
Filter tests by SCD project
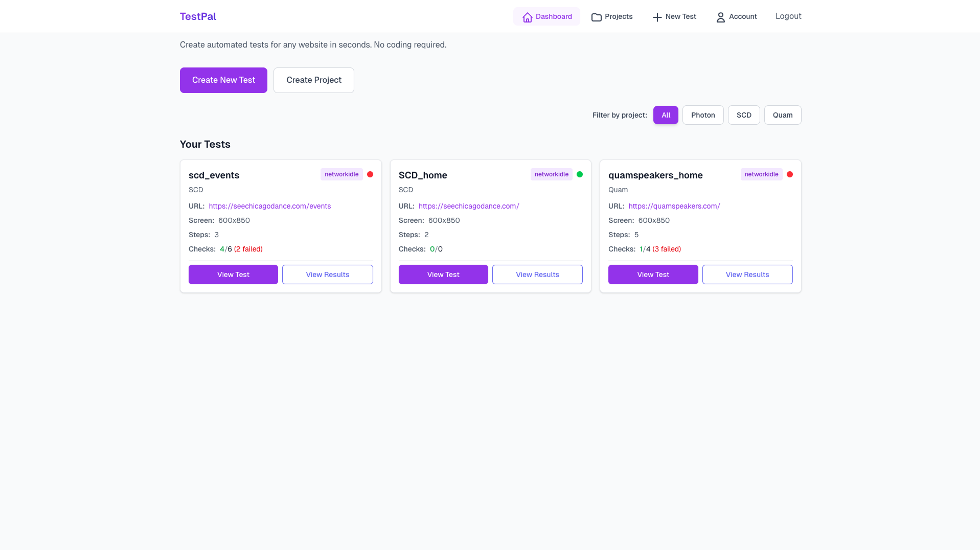click(x=744, y=115)
